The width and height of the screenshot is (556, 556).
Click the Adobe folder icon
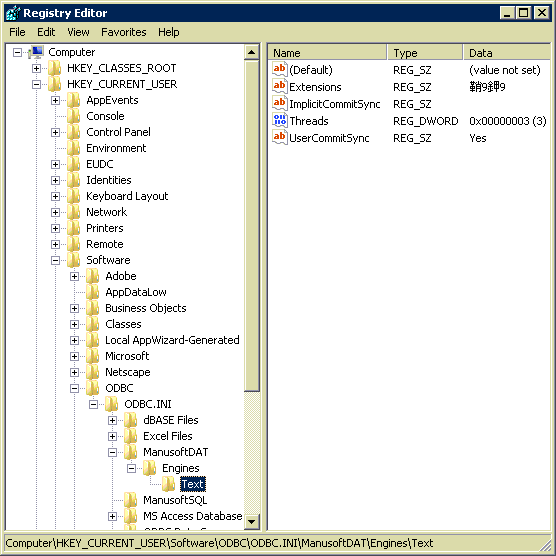point(93,276)
